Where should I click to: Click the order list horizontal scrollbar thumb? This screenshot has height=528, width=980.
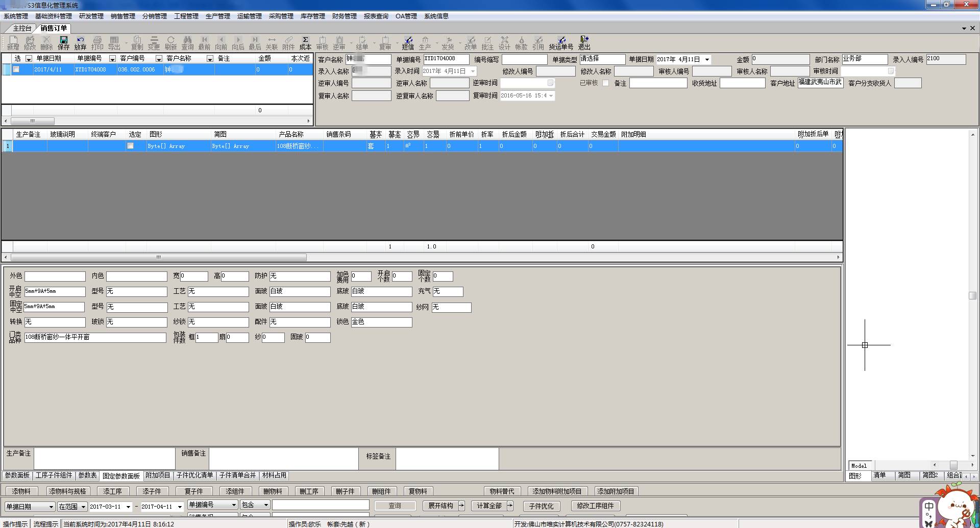point(33,121)
